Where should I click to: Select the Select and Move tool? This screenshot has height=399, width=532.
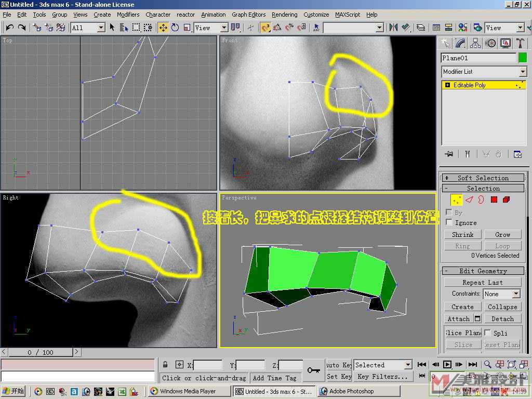[x=163, y=28]
